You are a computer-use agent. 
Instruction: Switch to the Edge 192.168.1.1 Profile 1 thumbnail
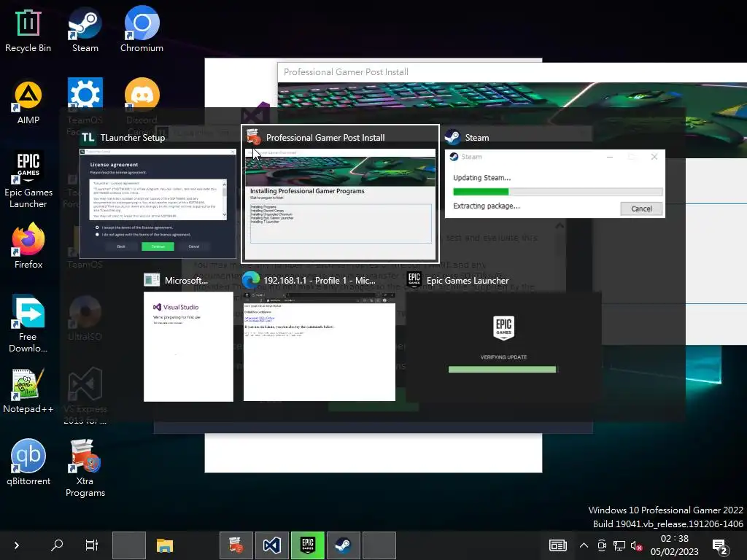tap(320, 346)
